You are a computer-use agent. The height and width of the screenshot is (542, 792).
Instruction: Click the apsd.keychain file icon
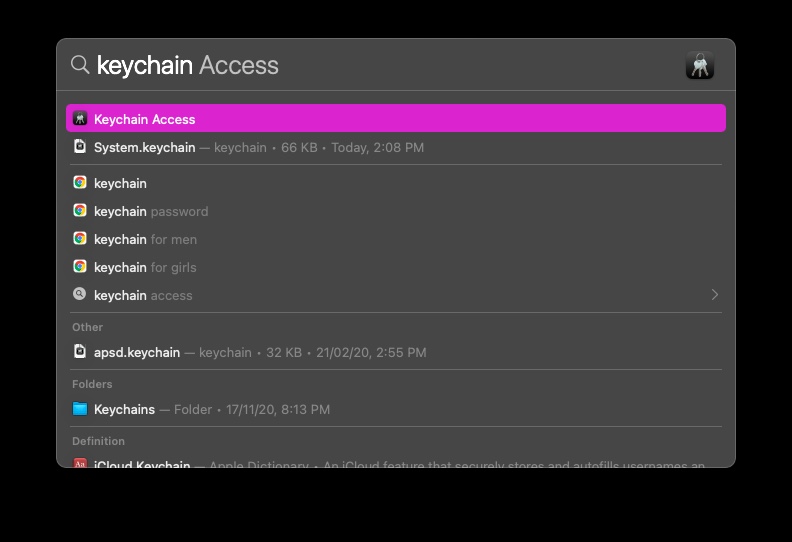coord(80,352)
